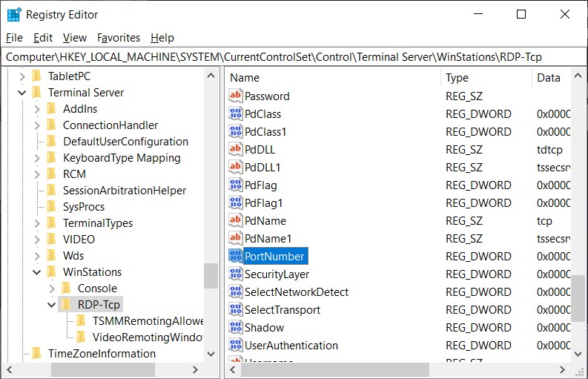Open the Favorites menu
588x379 pixels.
(119, 38)
